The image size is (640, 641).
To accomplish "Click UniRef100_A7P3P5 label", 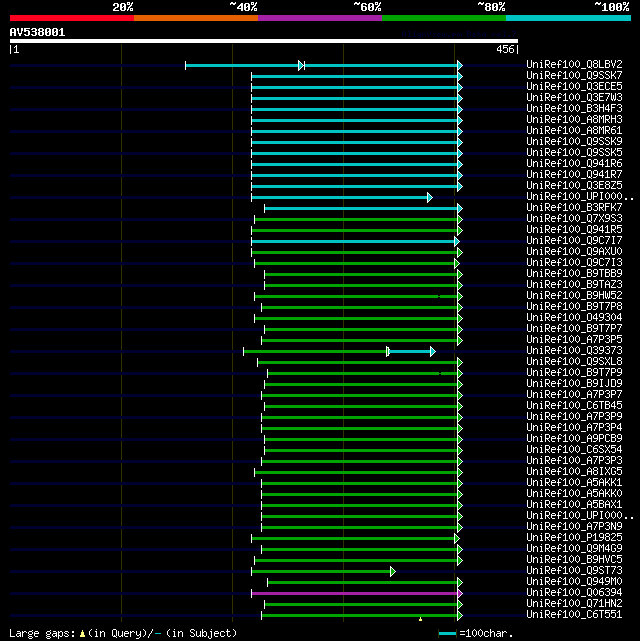I will [x=574, y=340].
